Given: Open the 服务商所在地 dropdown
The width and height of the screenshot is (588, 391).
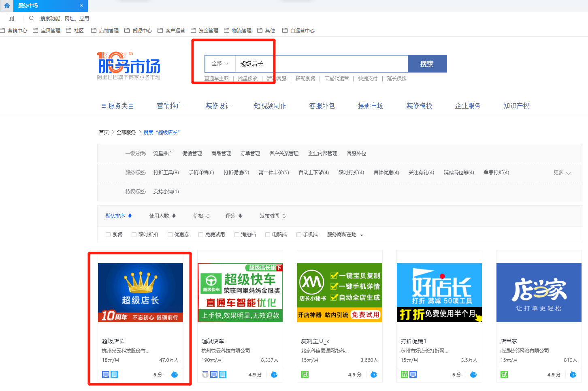Looking at the screenshot, I should (x=345, y=235).
